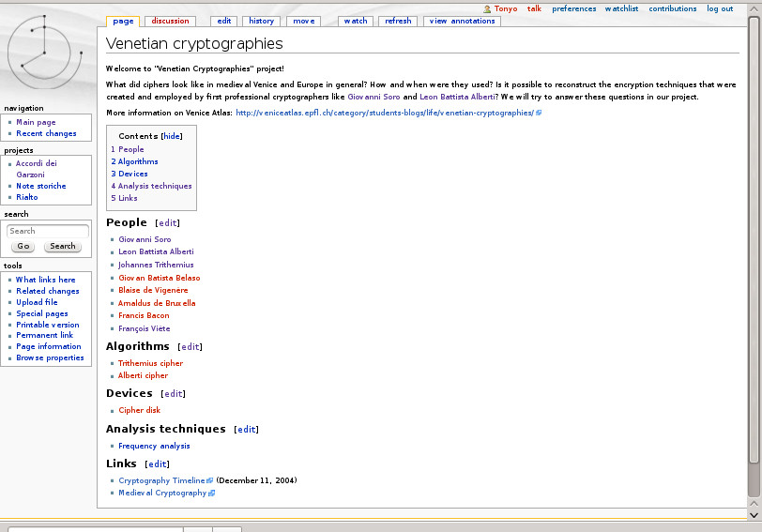
Task: Open Cipher disk page
Action: point(140,410)
